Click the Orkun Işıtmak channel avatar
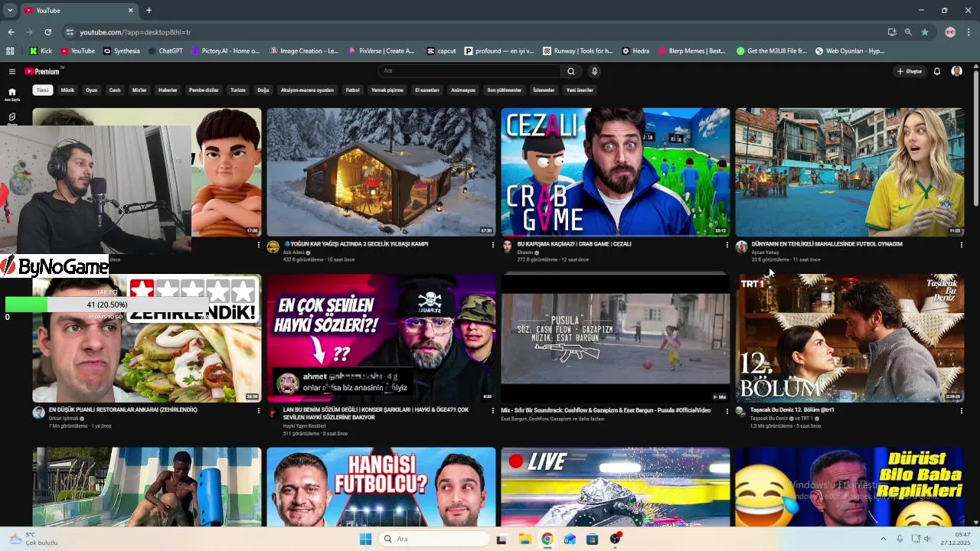Screen dimensions: 980x551 [38, 412]
